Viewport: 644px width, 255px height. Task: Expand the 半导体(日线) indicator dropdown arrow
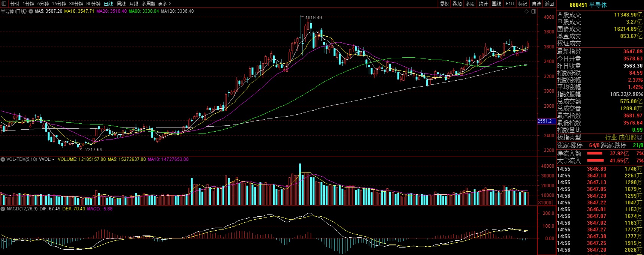click(31, 11)
